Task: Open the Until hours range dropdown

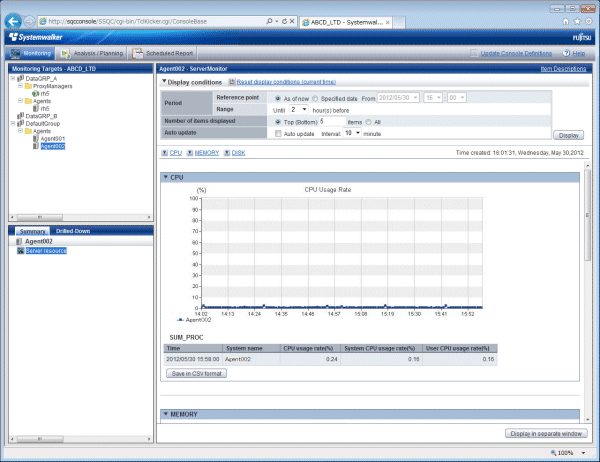Action: [298, 110]
